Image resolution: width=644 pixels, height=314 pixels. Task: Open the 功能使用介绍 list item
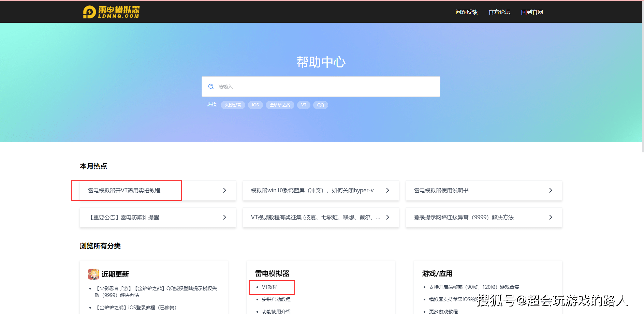tap(276, 311)
